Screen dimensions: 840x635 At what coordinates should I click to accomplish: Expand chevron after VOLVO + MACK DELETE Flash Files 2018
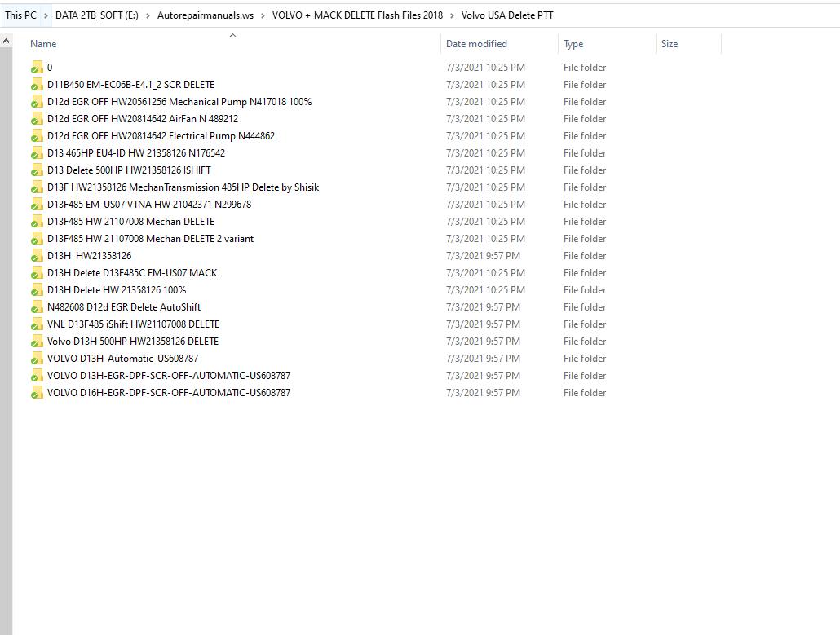(x=452, y=15)
